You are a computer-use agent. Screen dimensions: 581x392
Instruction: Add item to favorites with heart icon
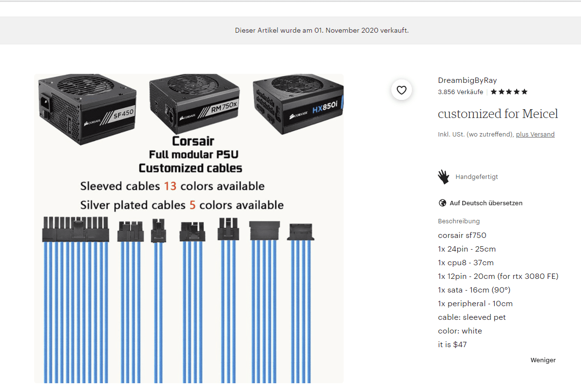click(401, 90)
